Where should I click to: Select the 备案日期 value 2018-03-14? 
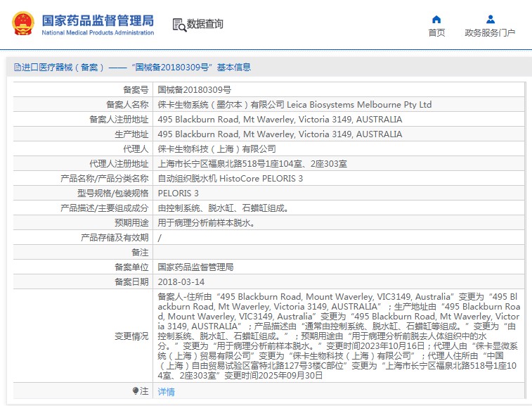click(x=181, y=282)
